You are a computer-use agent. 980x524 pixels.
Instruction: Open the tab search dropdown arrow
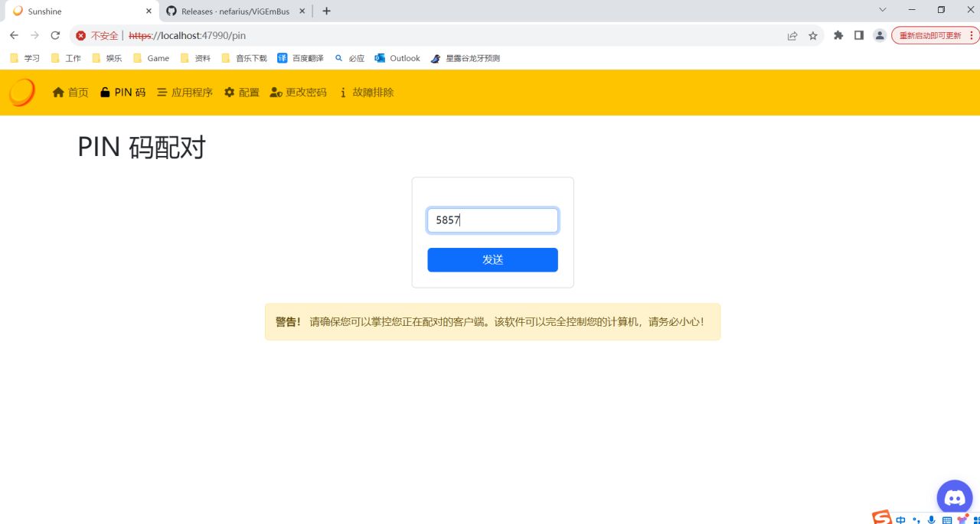tap(883, 10)
